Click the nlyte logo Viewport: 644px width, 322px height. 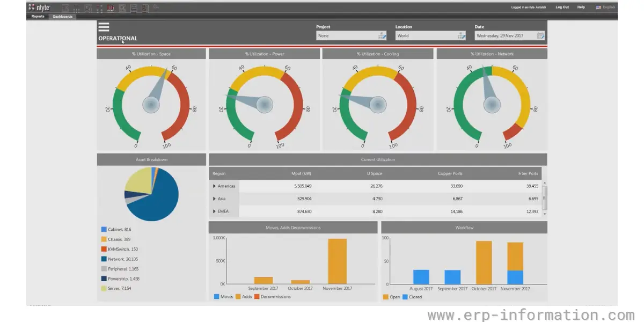39,8
